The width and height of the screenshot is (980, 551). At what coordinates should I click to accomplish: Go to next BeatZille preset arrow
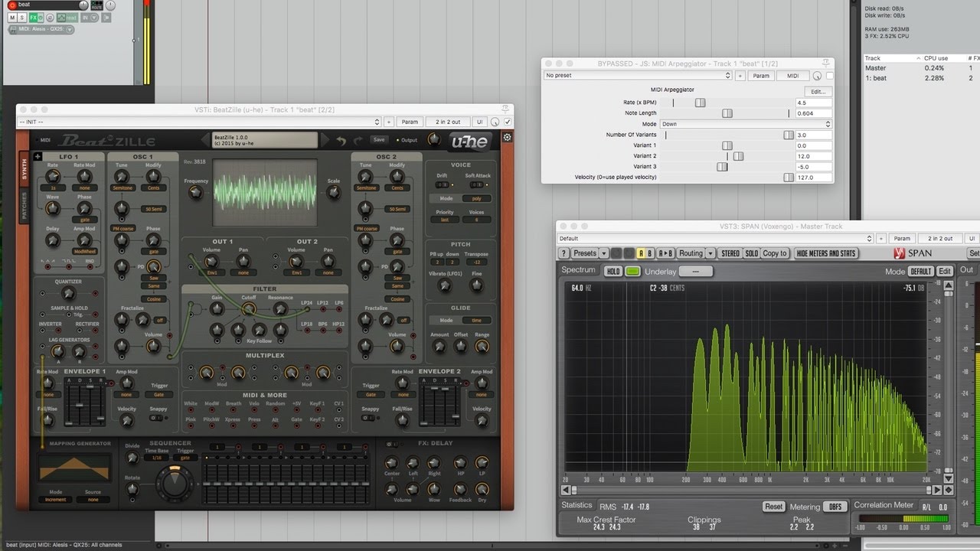click(x=326, y=140)
